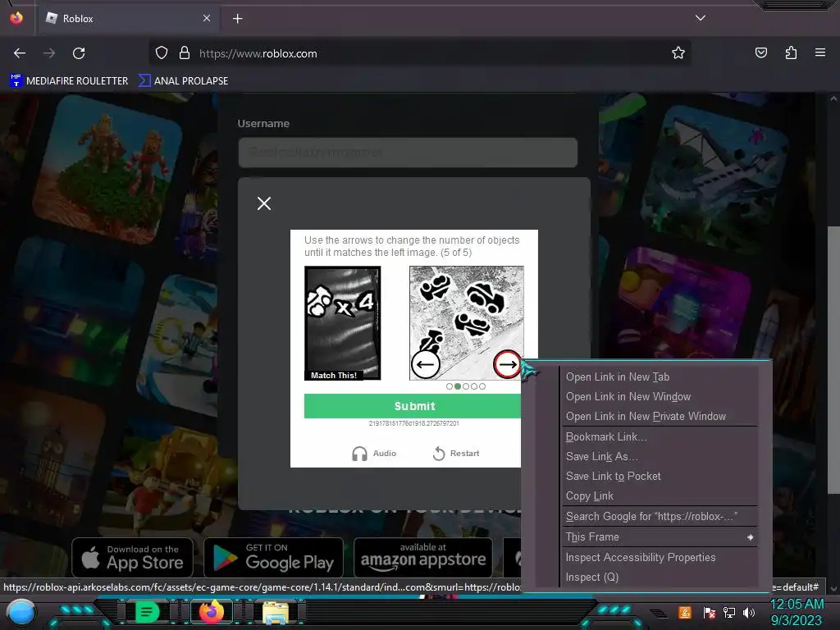The width and height of the screenshot is (840, 630).
Task: Save the page to Pocket from the toolbar
Action: 760,52
